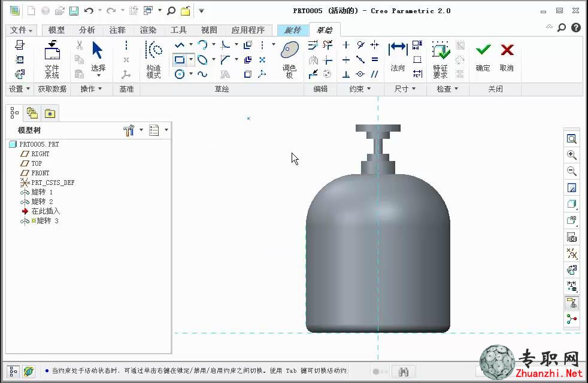This screenshot has width=588, height=383.
Task: Click the Delete Segment edit tool
Action: [x=328, y=45]
